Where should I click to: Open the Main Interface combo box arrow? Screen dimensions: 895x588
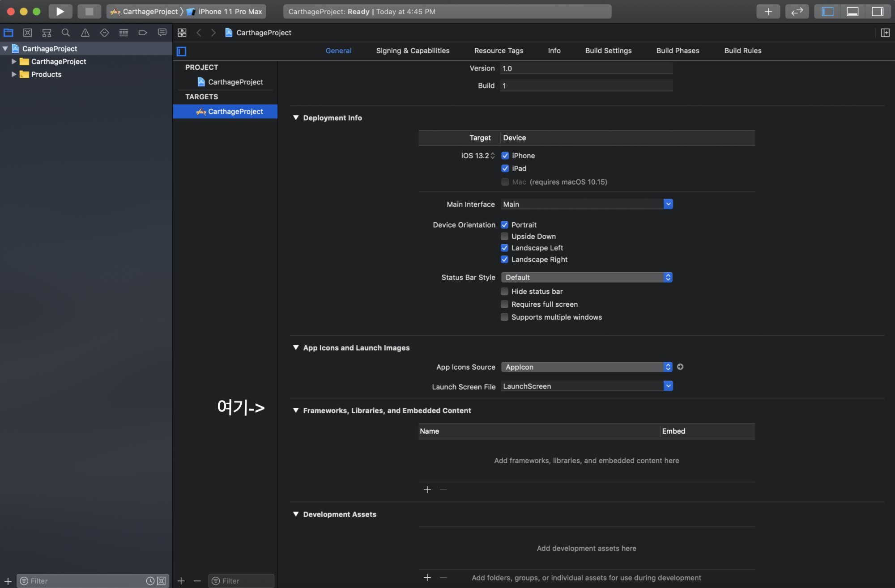[x=668, y=204]
